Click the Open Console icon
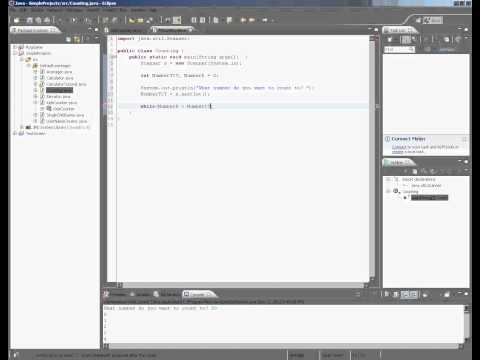Viewport: 480px width, 360px height. (447, 294)
